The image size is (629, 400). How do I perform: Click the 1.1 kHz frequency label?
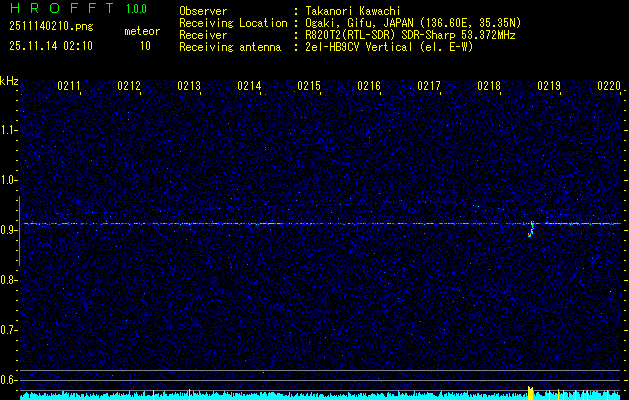tap(9, 130)
